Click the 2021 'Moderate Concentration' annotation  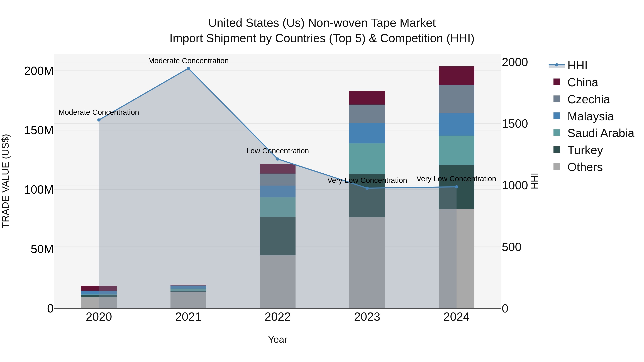pos(188,61)
